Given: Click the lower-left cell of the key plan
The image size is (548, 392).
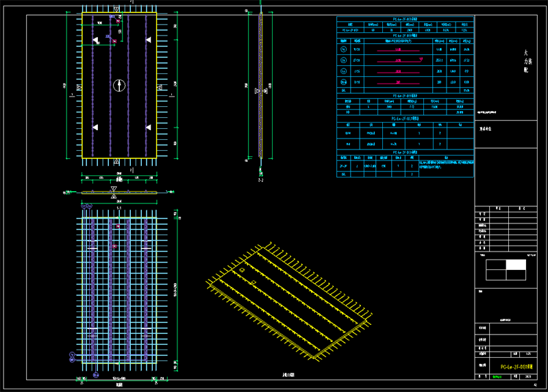Looking at the screenshot, I should (x=496, y=275).
